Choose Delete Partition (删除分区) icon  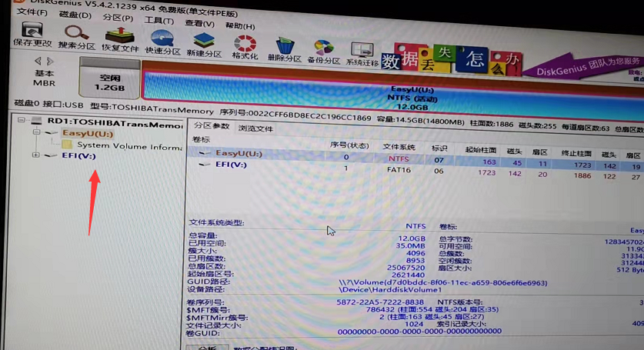285,49
